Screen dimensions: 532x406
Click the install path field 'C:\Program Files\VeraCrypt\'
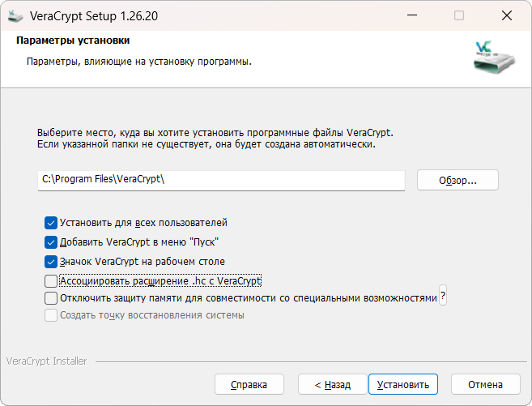coord(220,180)
